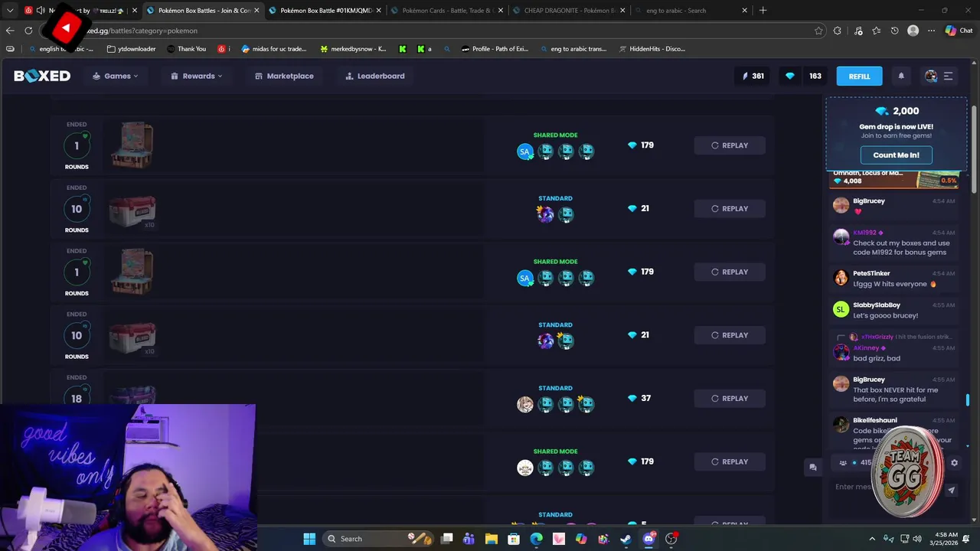Open the HiddenHits - Disco bookmark
The height and width of the screenshot is (551, 980).
(651, 49)
